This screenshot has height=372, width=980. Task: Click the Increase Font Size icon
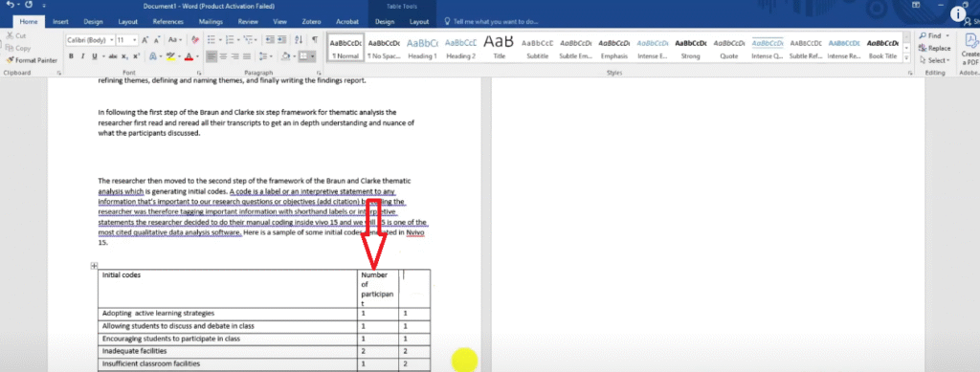coord(145,40)
